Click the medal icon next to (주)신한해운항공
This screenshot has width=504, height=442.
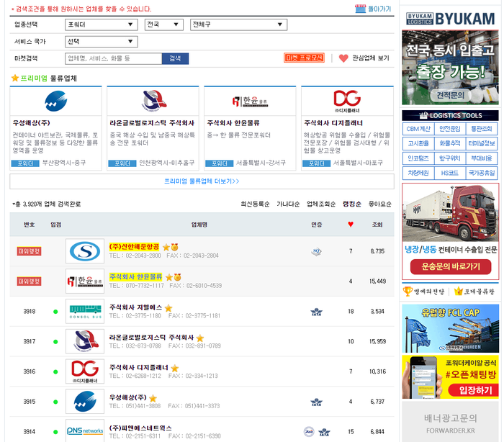(174, 247)
